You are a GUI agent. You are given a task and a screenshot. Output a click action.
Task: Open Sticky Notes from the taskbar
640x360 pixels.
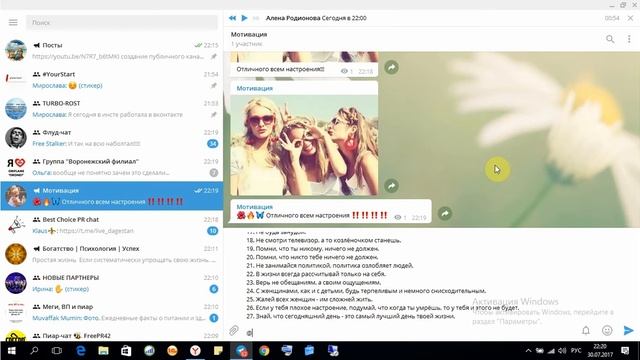(x=218, y=351)
